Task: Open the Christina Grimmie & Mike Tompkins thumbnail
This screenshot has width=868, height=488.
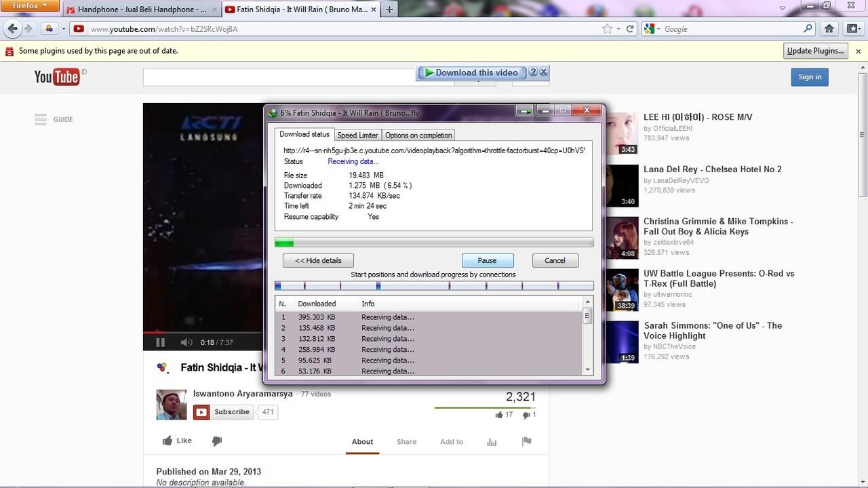Action: [621, 238]
